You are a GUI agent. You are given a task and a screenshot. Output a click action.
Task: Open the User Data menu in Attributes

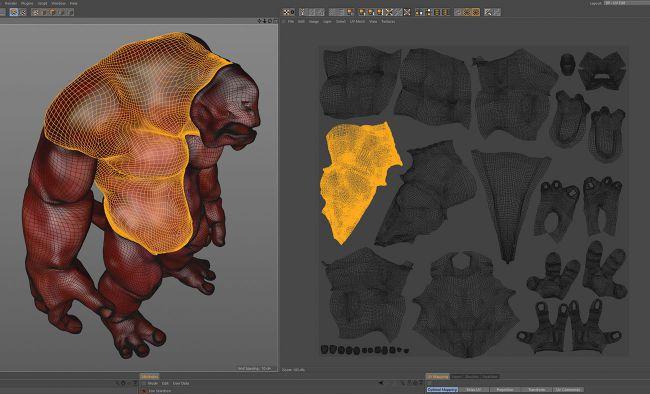181,384
